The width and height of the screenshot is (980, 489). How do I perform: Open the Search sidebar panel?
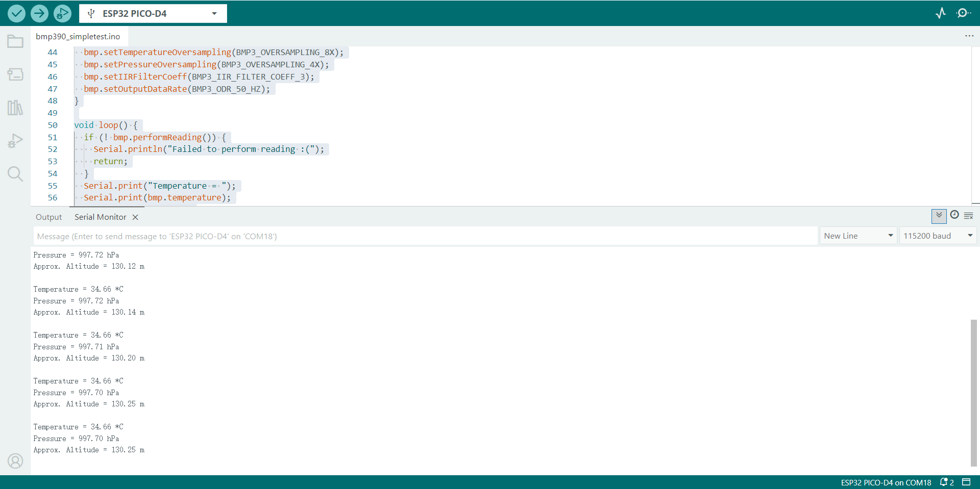click(x=15, y=174)
